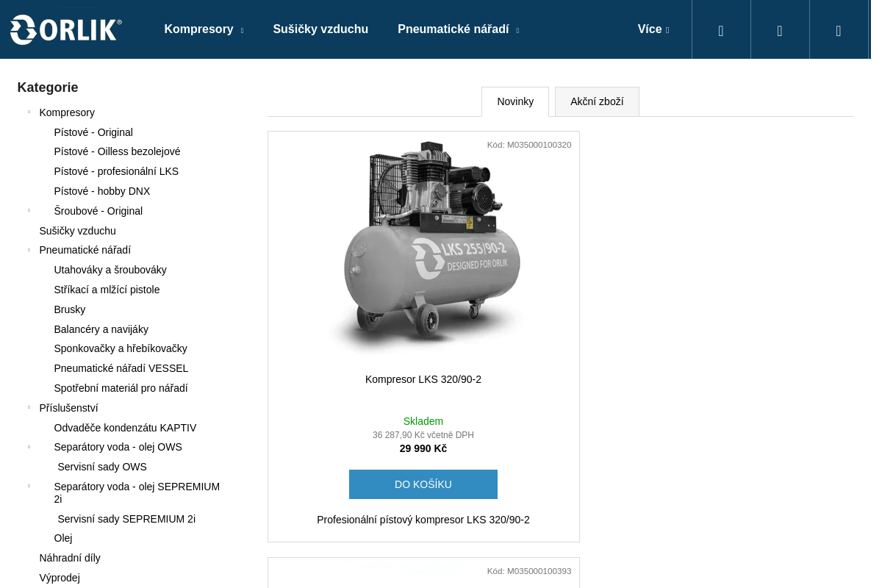The height and width of the screenshot is (588, 882).
Task: Click the middle of the three header icon buttons
Action: coord(780,30)
